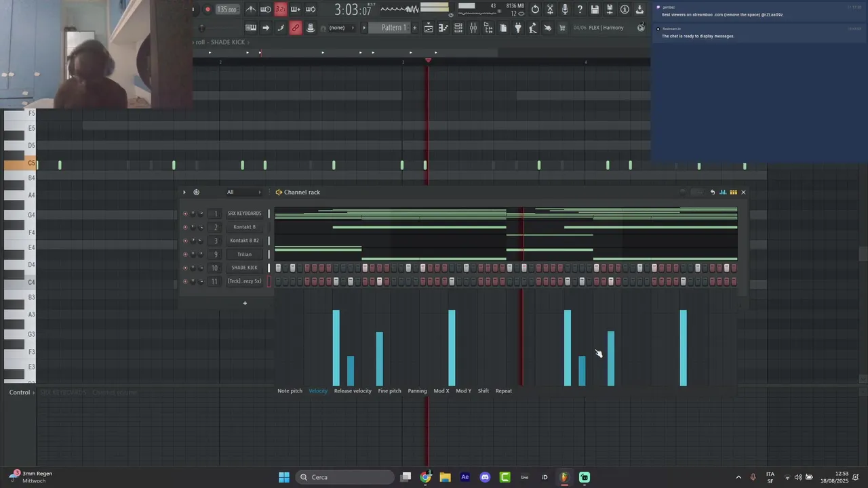Open the All channel filter dropdown

pyautogui.click(x=244, y=192)
